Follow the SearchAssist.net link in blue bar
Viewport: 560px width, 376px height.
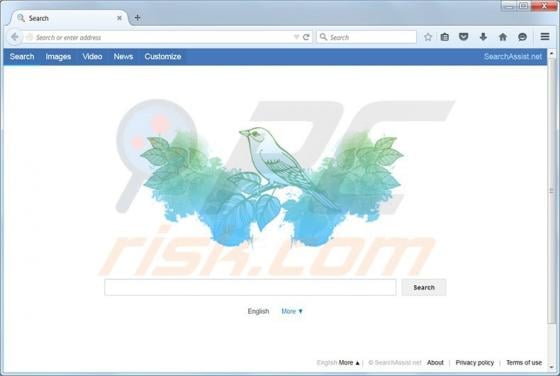click(513, 56)
